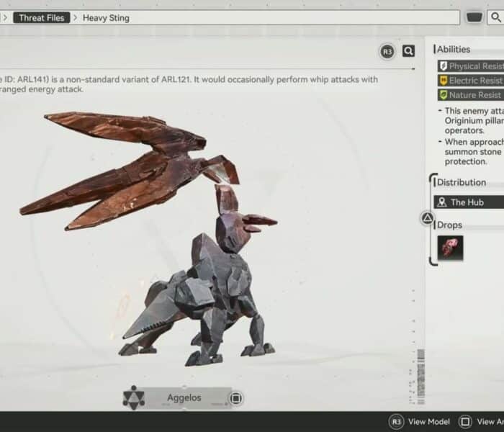Select the Heavy Sting breadcrumb entry
Screen dimensions: 504x432
coord(106,18)
